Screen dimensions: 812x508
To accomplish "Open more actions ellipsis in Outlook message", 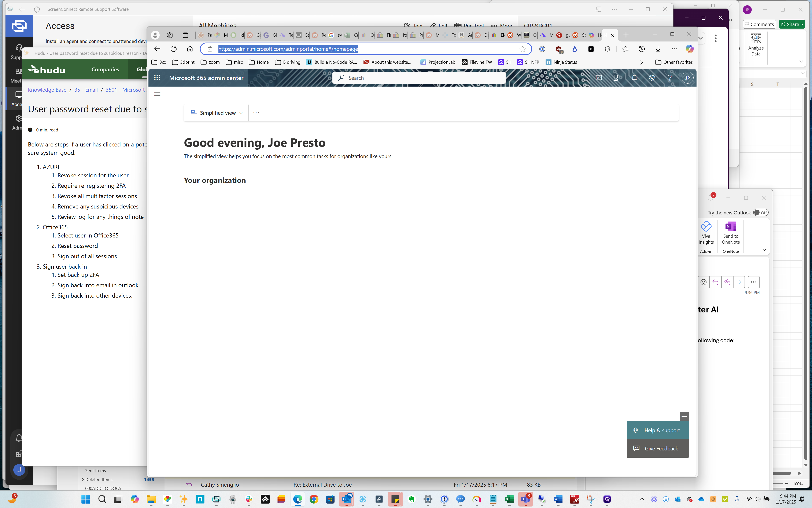I will tap(753, 282).
